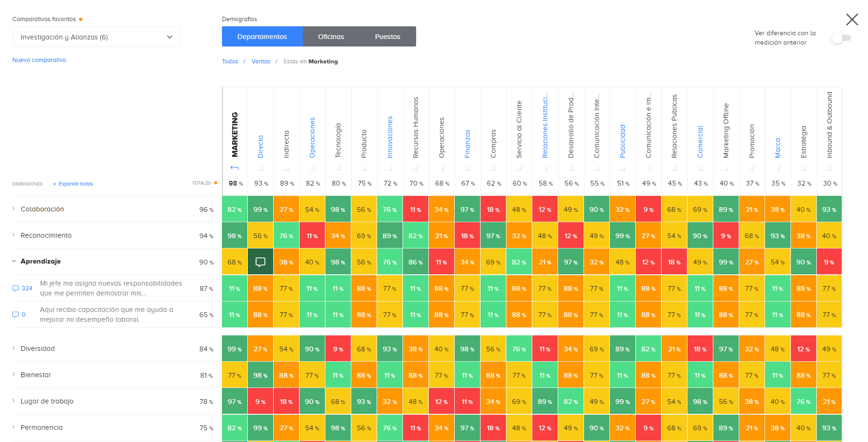Screen dimensions: 868x442
Task: Switch to the Oficinas tab
Action: (331, 36)
